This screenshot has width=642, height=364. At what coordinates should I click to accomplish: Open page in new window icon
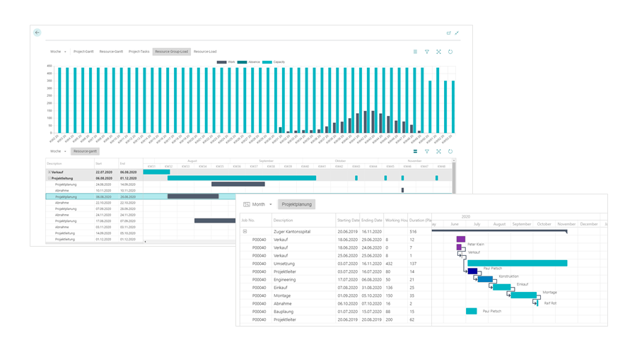click(x=449, y=33)
